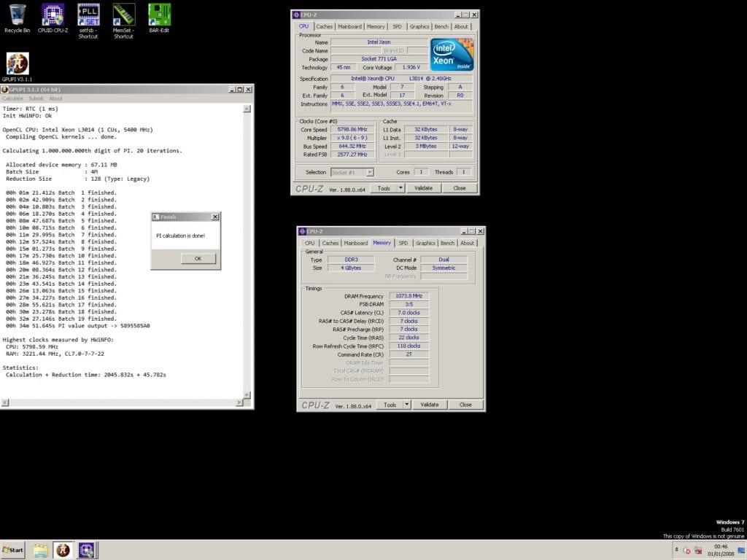Image resolution: width=747 pixels, height=560 pixels.
Task: Show hidden tray icons arrow
Action: (x=676, y=550)
